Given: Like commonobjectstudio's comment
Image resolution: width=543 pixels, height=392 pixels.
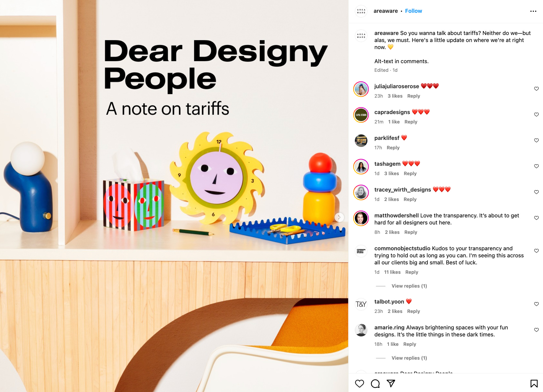Looking at the screenshot, I should click(536, 251).
